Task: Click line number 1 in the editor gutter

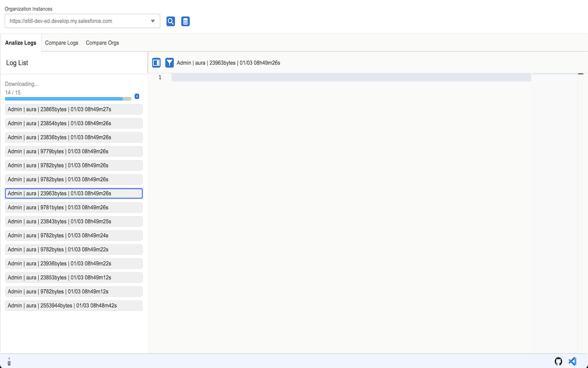Action: tap(160, 77)
